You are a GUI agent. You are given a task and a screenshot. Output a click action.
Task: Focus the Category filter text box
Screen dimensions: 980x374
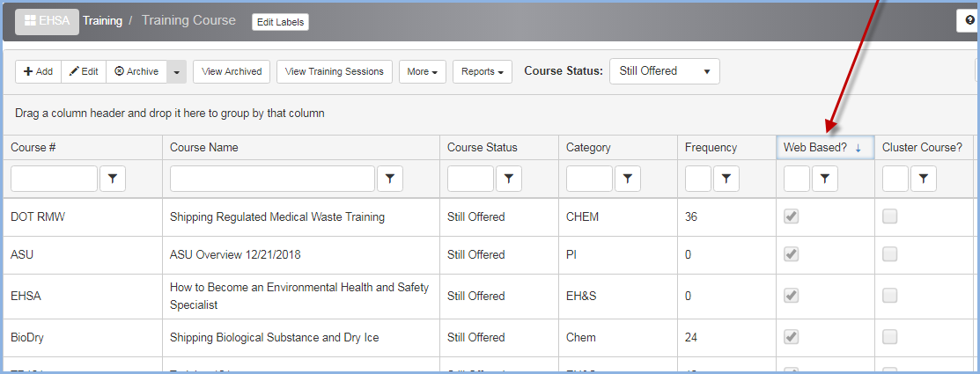(589, 179)
